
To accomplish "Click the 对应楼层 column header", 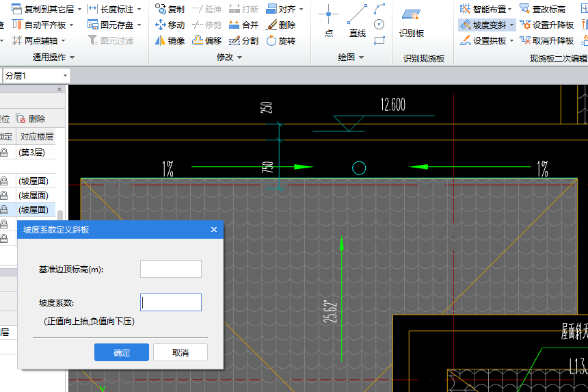I will pos(36,137).
